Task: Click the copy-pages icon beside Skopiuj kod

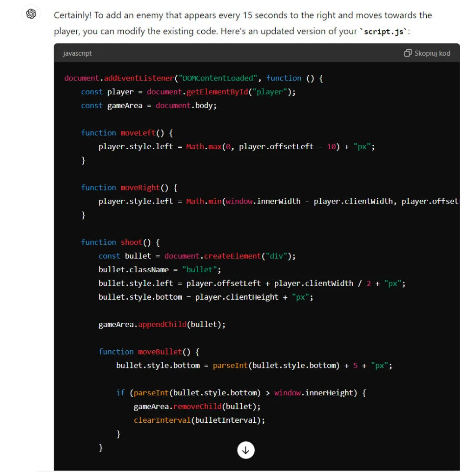Action: click(x=408, y=53)
